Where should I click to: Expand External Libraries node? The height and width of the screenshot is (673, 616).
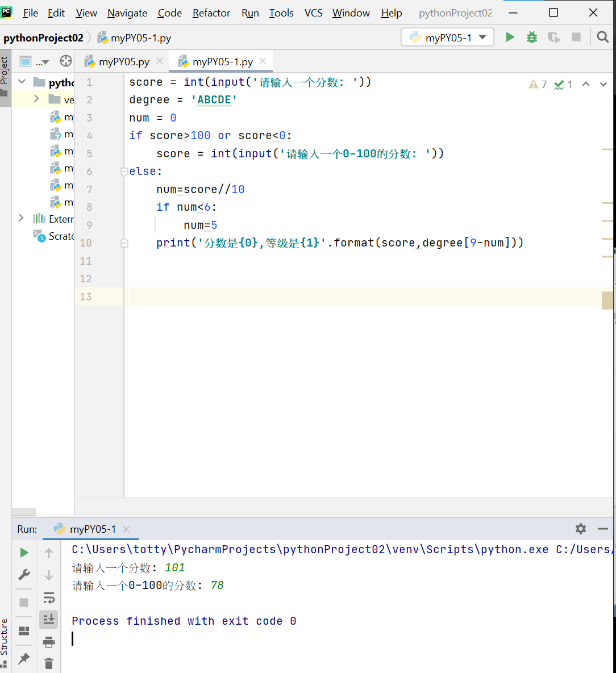[x=21, y=218]
